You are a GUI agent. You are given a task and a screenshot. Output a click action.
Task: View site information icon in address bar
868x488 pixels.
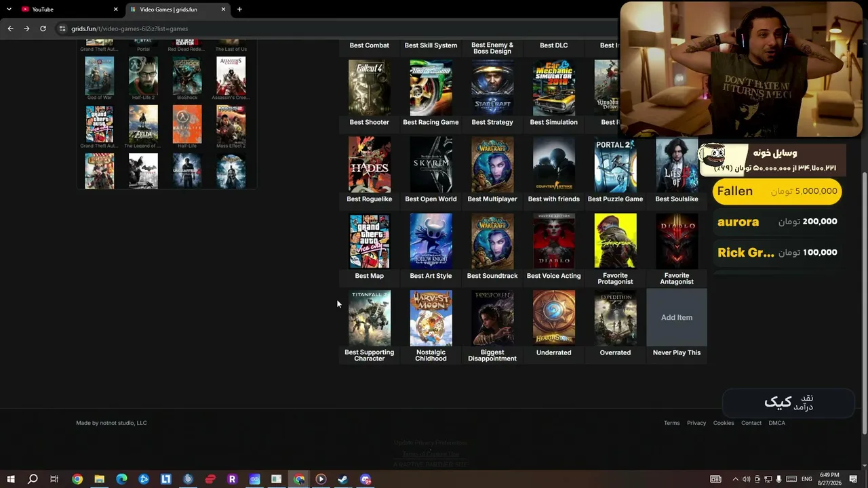62,28
